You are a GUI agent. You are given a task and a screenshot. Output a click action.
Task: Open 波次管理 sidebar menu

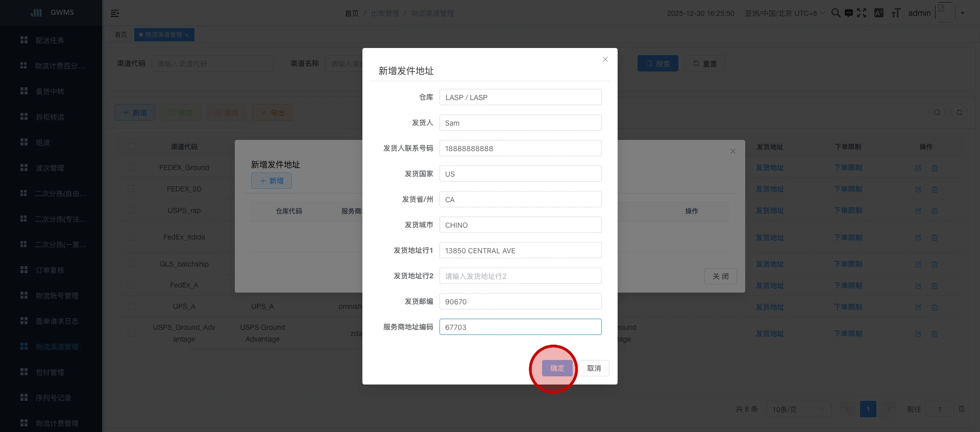[x=51, y=167]
